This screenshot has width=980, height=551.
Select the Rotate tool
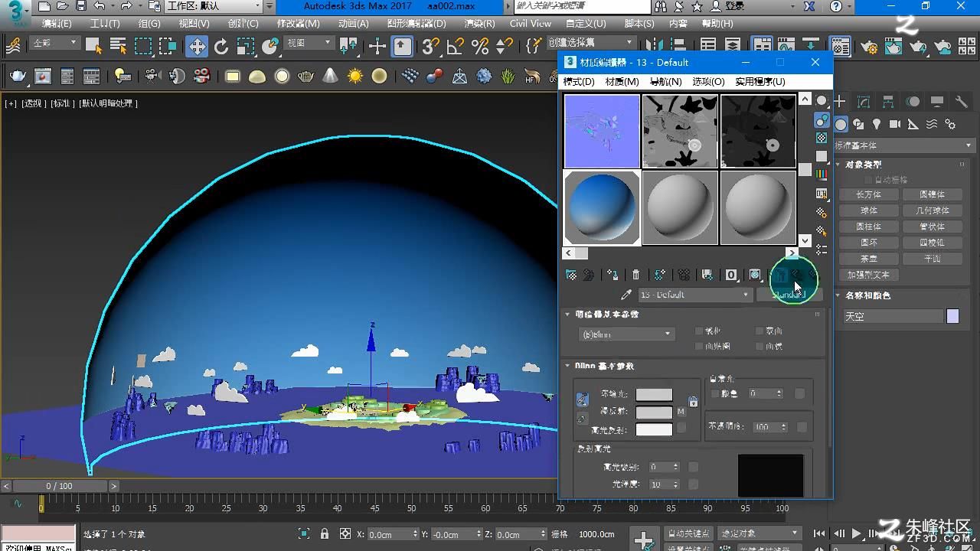pyautogui.click(x=221, y=47)
